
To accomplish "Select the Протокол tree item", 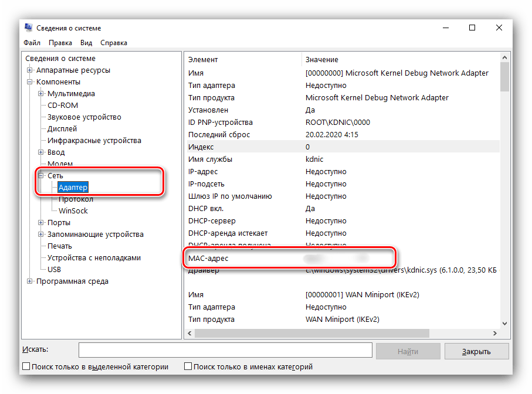I will tap(76, 199).
